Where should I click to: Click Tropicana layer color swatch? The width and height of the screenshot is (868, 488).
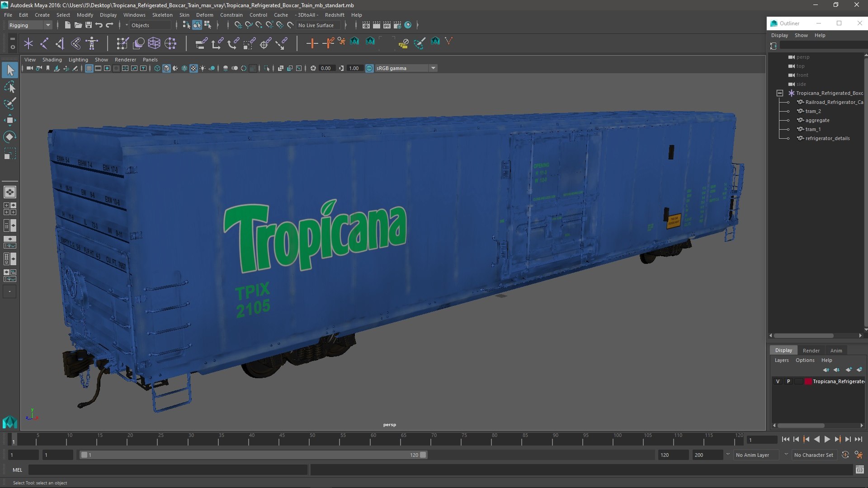pos(808,381)
